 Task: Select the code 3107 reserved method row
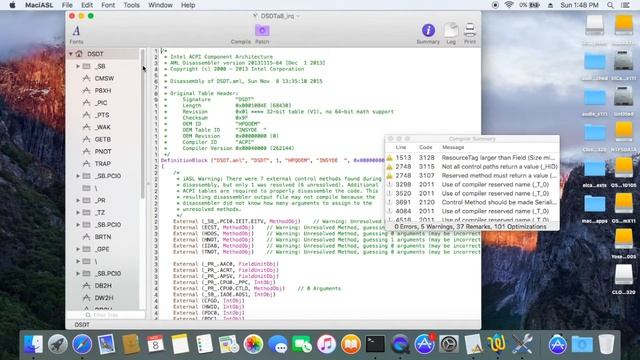tap(472, 176)
